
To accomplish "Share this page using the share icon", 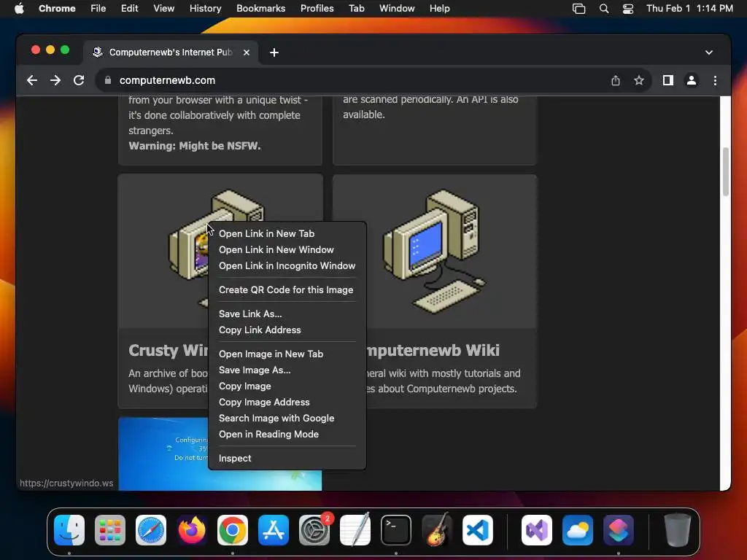I will 616,80.
